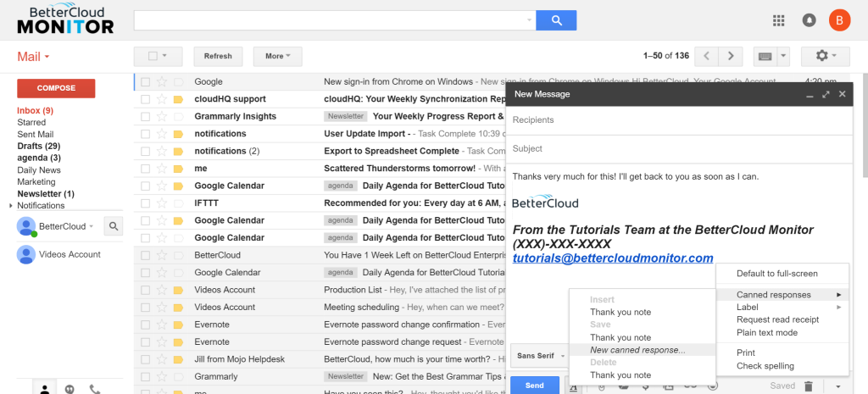Toggle formatting options A icon
Viewport: 868px width, 394px height.
[x=573, y=386]
